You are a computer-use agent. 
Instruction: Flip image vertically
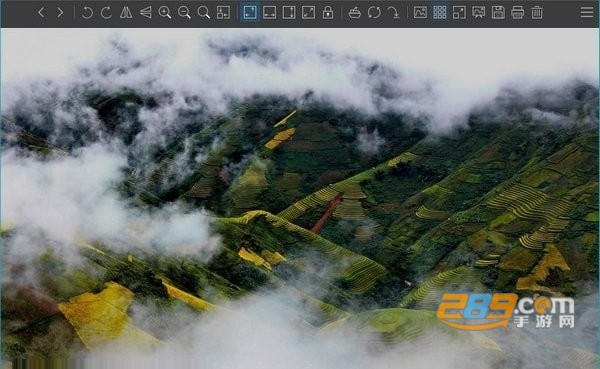[x=145, y=13]
